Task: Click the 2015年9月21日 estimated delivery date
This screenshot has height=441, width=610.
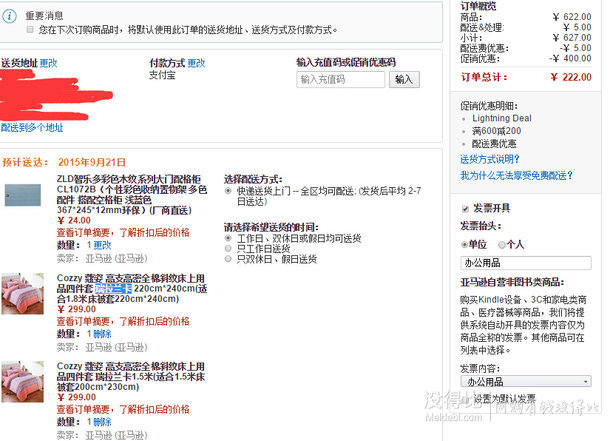Action: pos(92,162)
